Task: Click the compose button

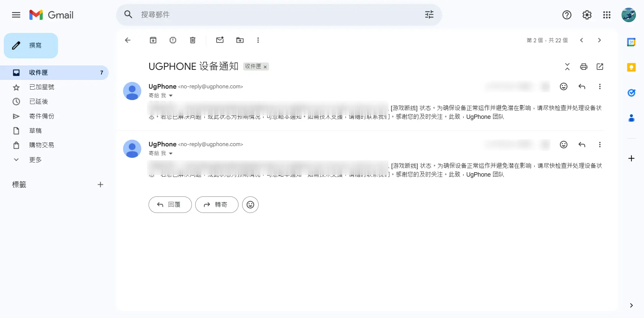Action: [x=31, y=45]
